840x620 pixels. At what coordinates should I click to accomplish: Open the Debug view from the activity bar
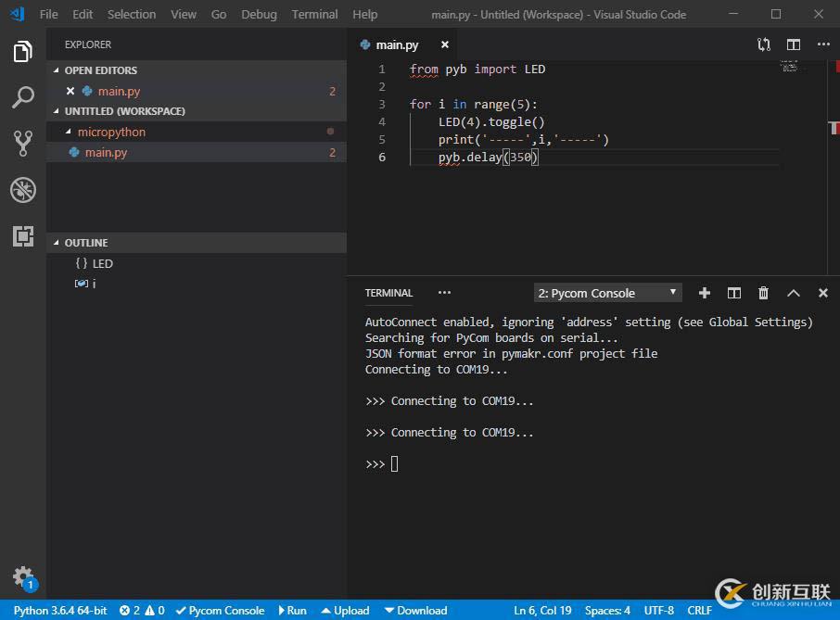point(22,190)
